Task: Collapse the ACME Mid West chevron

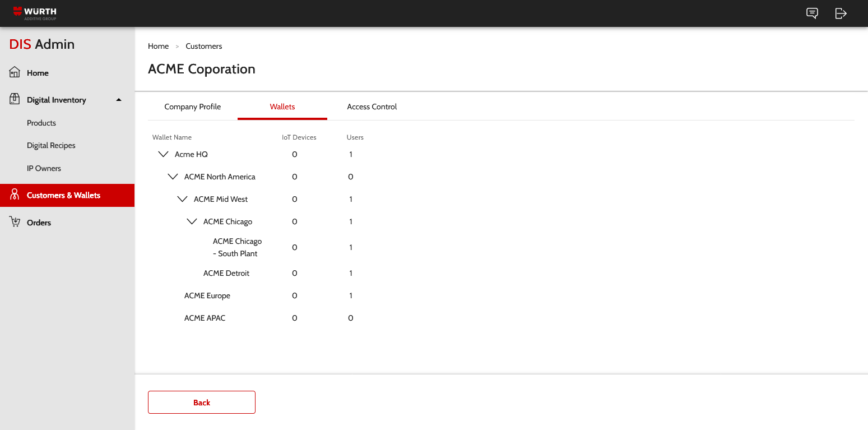Action: [182, 199]
